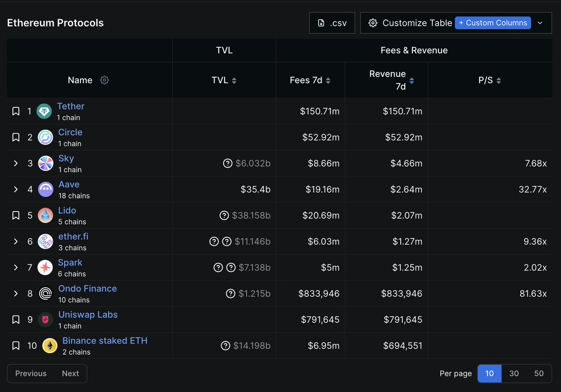This screenshot has width=561, height=392.
Task: Open Name column settings gear
Action: pos(105,80)
